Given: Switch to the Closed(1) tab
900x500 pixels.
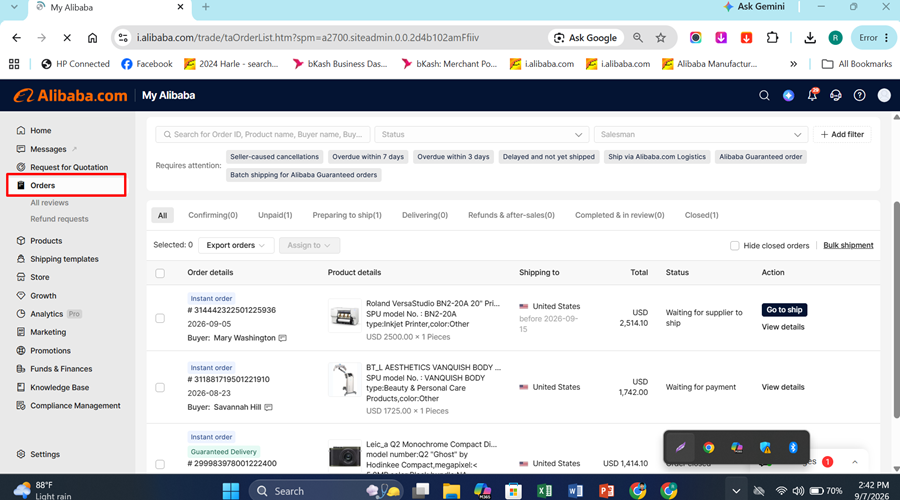Looking at the screenshot, I should pos(701,215).
